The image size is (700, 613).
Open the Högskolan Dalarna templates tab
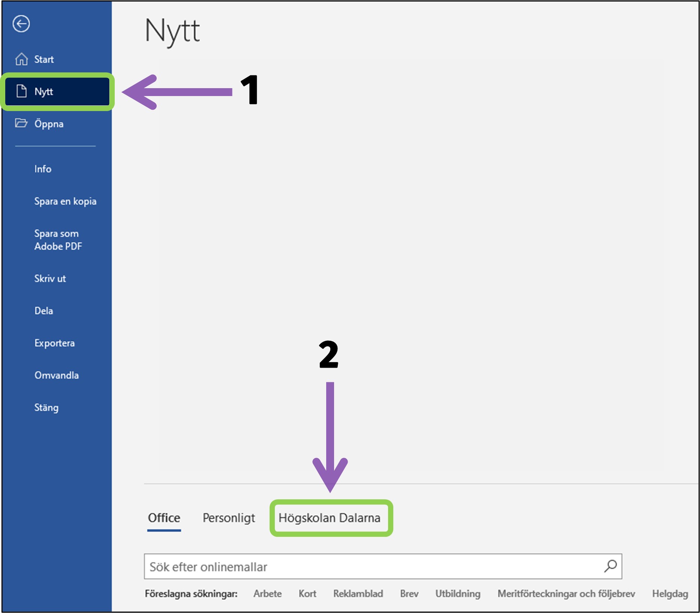point(329,518)
